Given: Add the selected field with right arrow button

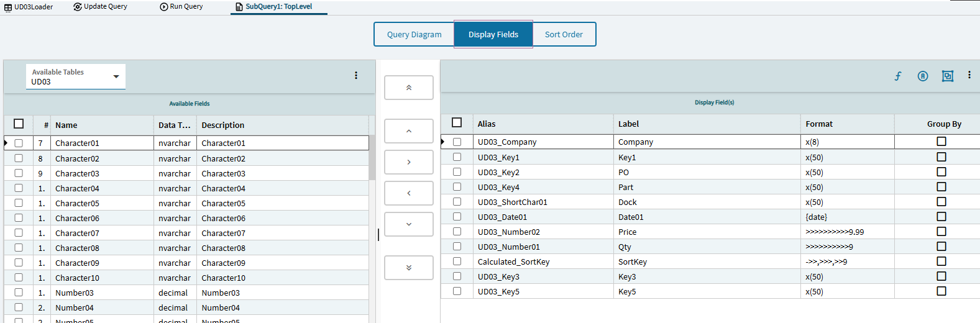Looking at the screenshot, I should [x=408, y=162].
